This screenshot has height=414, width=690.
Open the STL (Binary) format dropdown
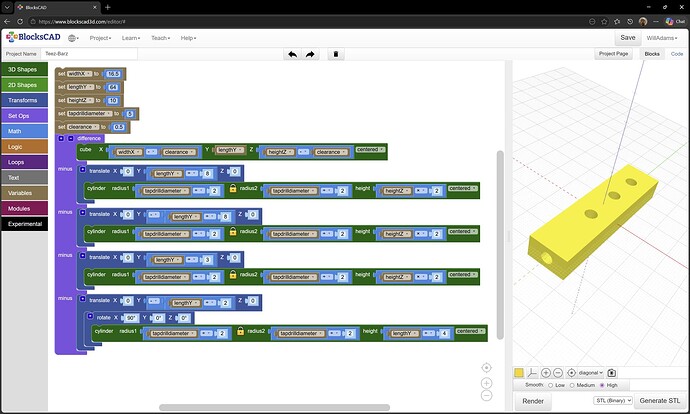click(613, 400)
